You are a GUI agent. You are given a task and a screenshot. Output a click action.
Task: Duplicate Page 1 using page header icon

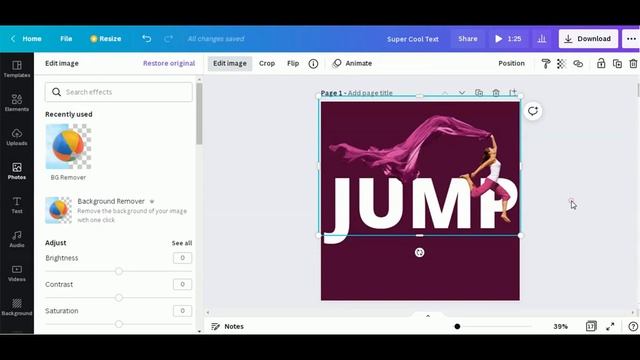click(479, 93)
